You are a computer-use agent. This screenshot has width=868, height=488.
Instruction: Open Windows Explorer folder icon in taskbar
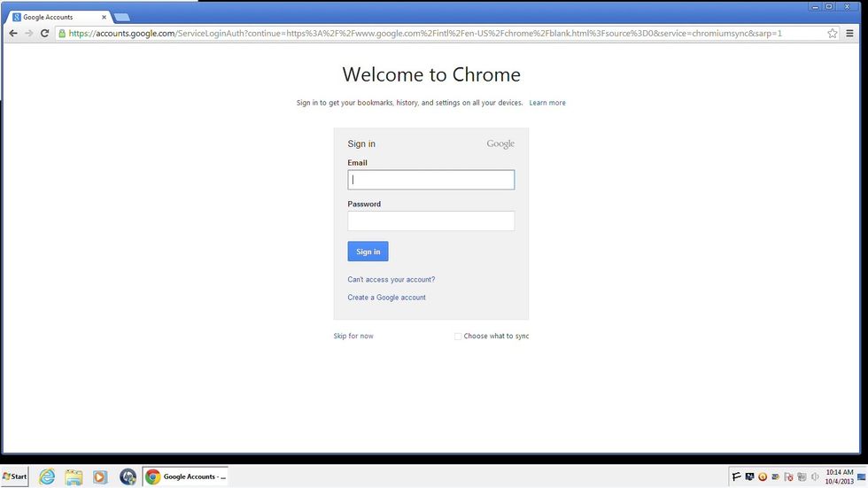pos(74,476)
